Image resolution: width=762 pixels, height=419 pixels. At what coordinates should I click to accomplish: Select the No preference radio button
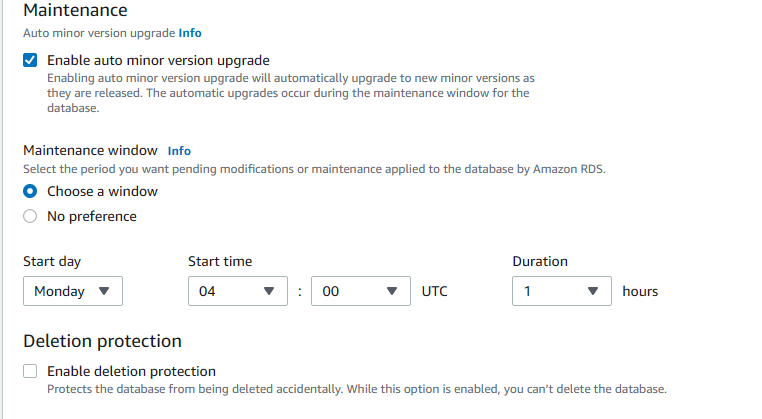pos(30,216)
